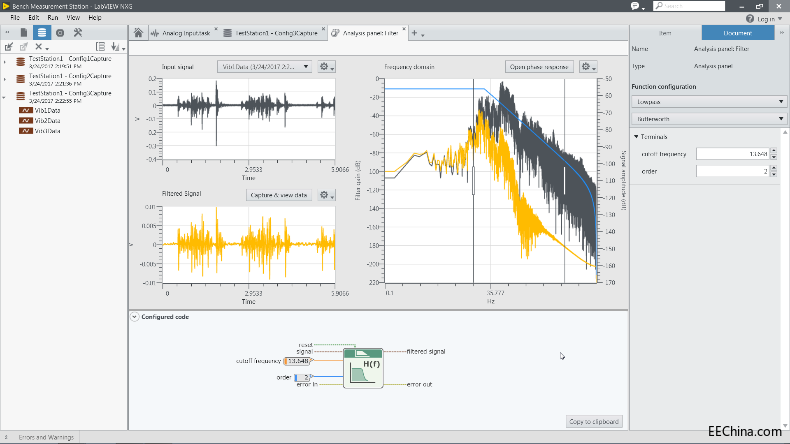790x444 pixels.
Task: Grab the cutoff cursor handle on frequency graph
Action: (x=473, y=180)
